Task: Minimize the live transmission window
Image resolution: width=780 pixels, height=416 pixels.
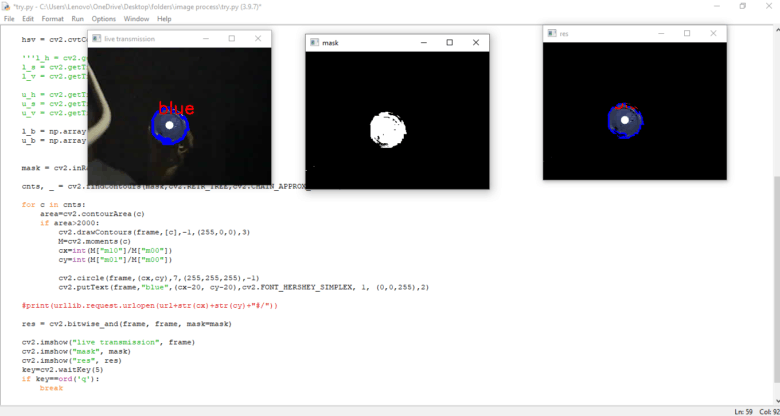Action: [x=205, y=38]
